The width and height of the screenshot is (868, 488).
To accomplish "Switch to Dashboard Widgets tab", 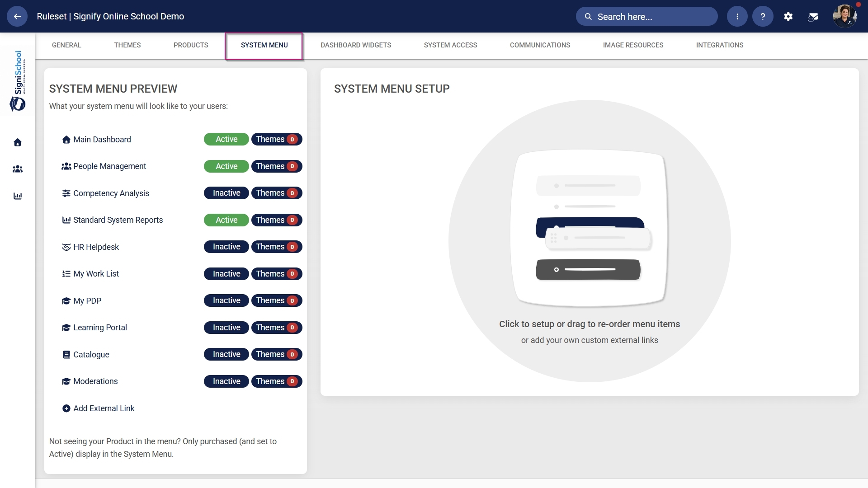I will (356, 45).
